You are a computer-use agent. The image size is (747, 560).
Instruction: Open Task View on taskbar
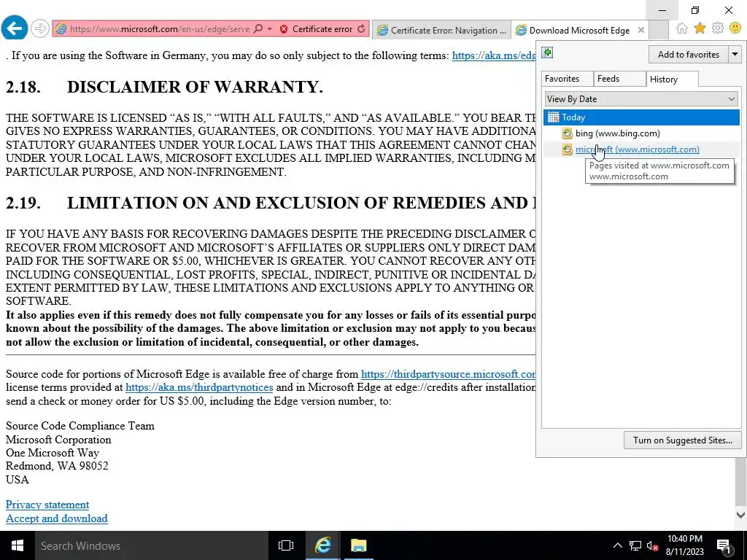(x=286, y=545)
